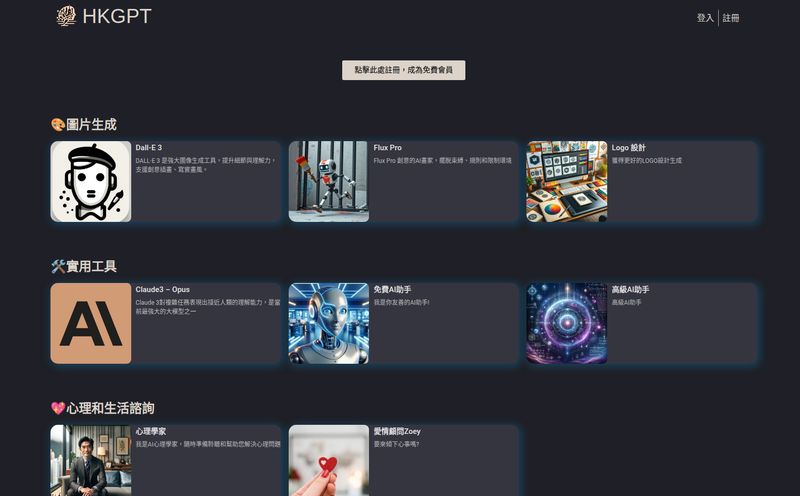Open the Dall-E 3 artist thumbnail

(91, 182)
